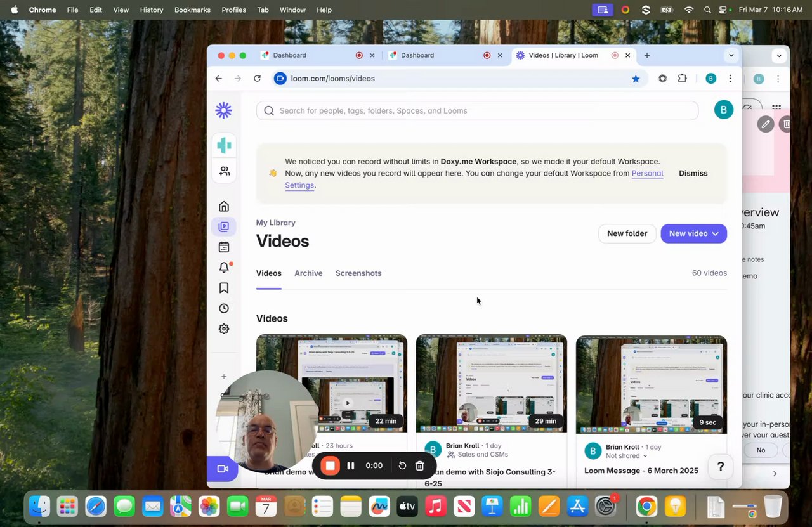Click the purple record camera button
812x527 pixels.
(x=222, y=469)
